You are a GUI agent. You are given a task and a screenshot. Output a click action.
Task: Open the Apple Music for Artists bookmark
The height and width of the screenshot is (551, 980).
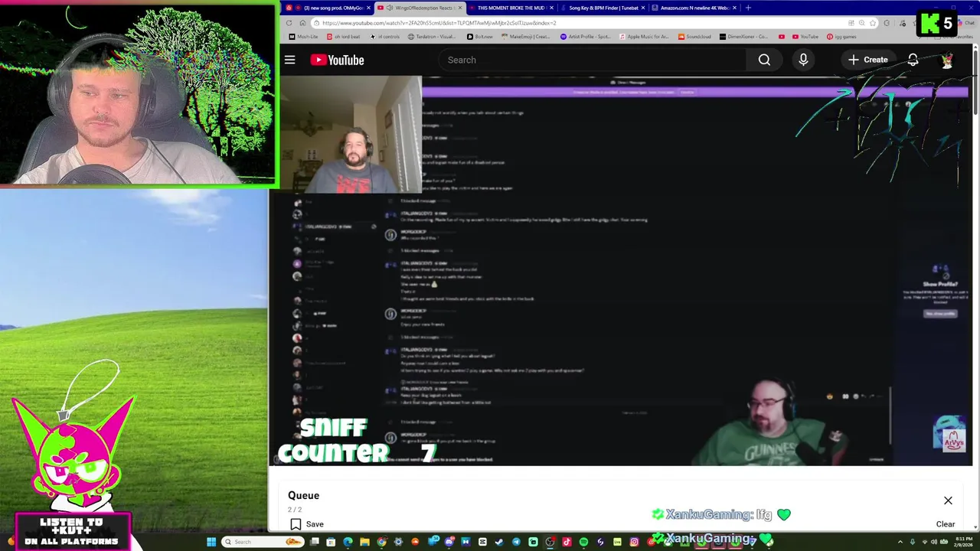(644, 37)
